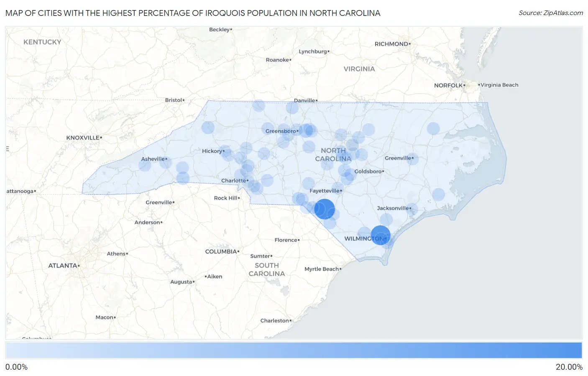Click the Fayetteville city label
The width and height of the screenshot is (588, 376).
click(x=325, y=191)
